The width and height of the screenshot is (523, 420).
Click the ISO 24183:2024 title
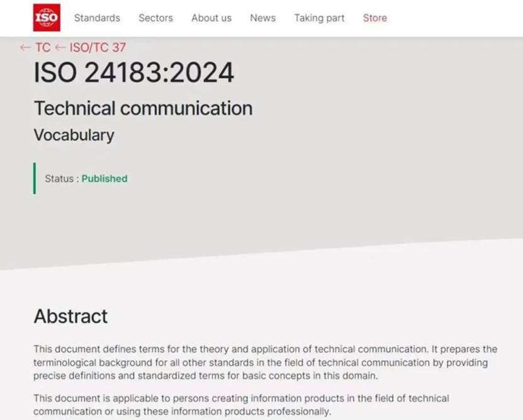134,72
